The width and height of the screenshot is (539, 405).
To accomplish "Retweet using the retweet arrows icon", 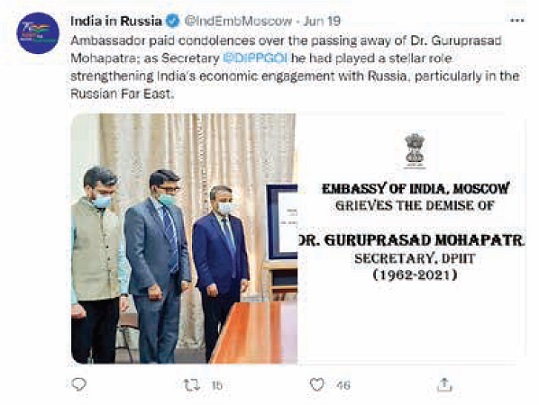I will (x=192, y=385).
